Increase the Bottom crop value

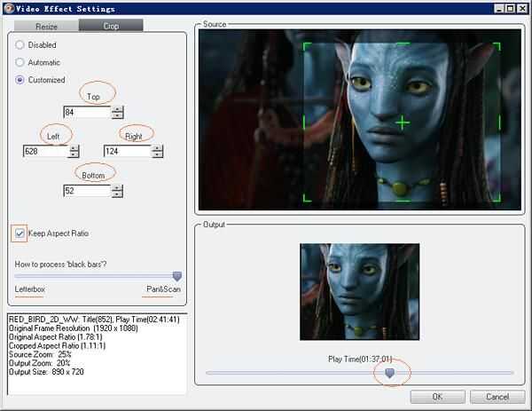(117, 188)
